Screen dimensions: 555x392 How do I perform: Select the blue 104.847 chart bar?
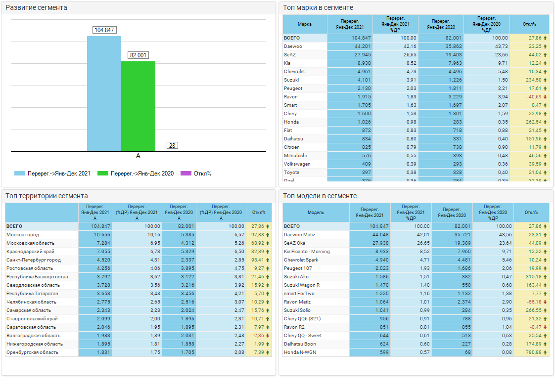tap(104, 94)
